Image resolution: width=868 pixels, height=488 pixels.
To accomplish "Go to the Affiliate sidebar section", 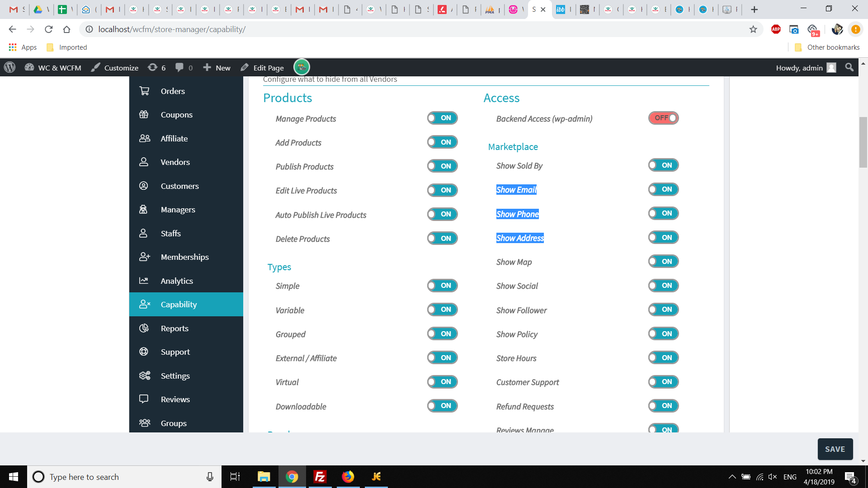I will 186,138.
